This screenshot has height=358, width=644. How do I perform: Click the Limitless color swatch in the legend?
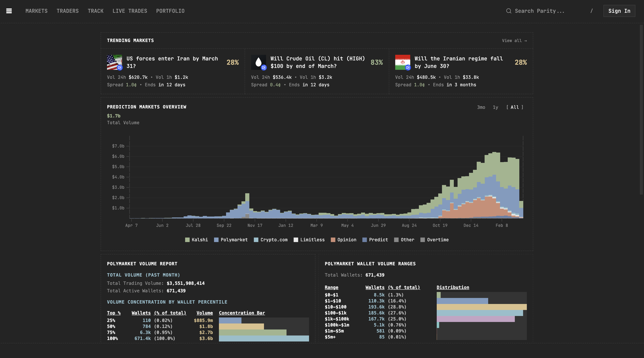click(x=296, y=240)
